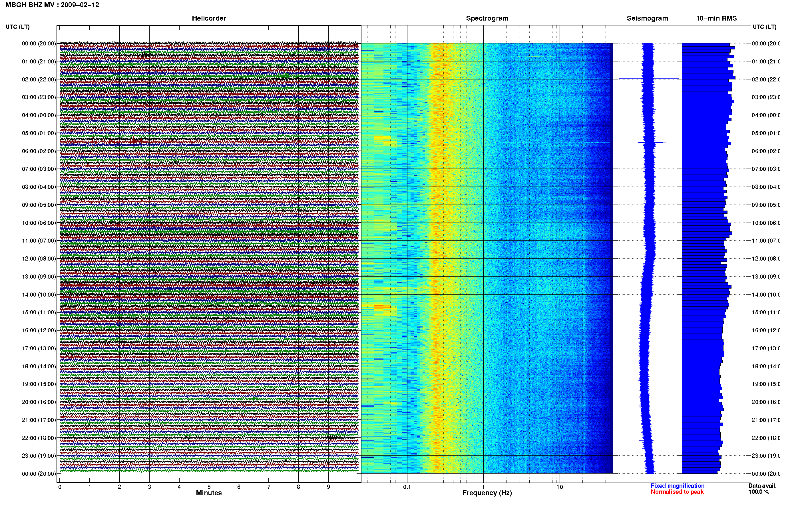Image resolution: width=812 pixels, height=508 pixels.
Task: Click the "Data avail." label
Action: [x=762, y=485]
